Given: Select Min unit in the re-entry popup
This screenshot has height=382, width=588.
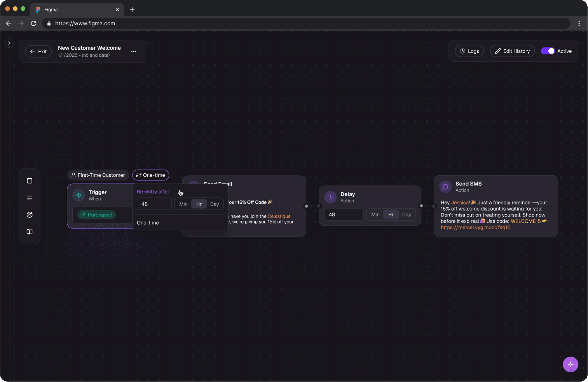Looking at the screenshot, I should pos(183,204).
